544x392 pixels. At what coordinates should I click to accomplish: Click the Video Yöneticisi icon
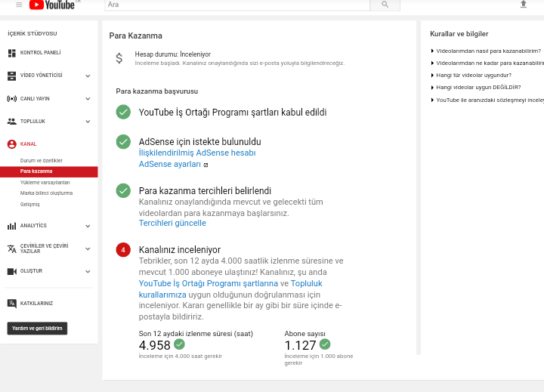point(12,76)
